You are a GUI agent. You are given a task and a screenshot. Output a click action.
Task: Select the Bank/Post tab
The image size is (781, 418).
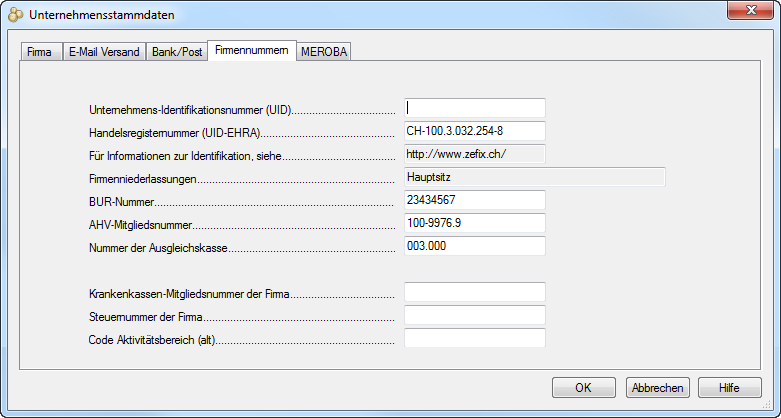177,52
